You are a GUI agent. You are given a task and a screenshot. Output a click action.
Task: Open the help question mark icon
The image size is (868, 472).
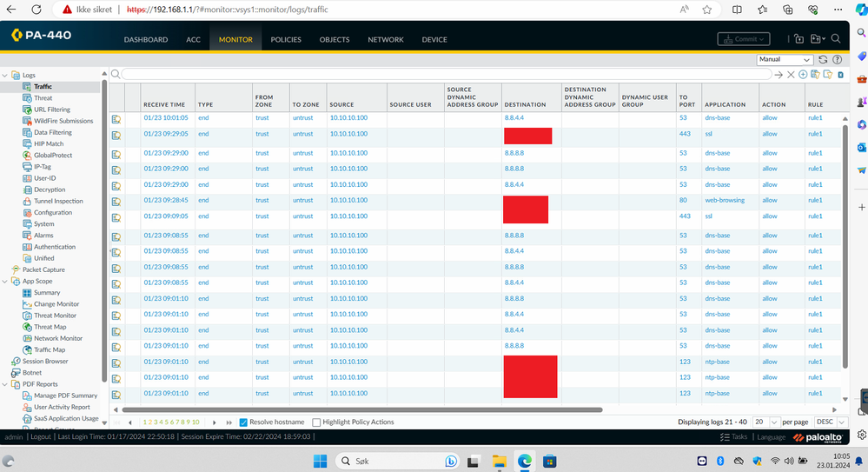(x=837, y=60)
